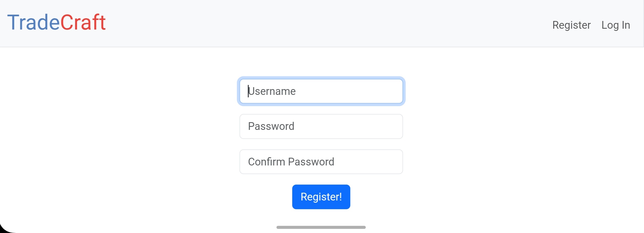This screenshot has width=644, height=233.
Task: Submit the form with the Register! button
Action: (321, 197)
